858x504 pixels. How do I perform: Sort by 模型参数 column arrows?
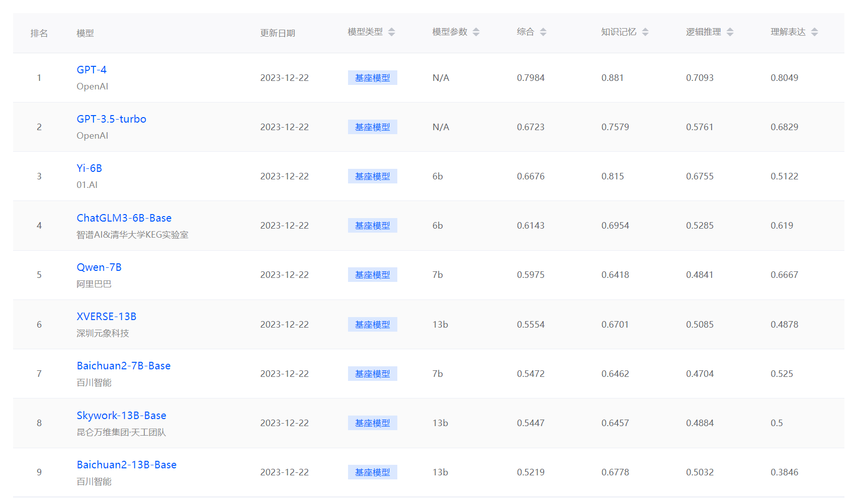[x=476, y=32]
